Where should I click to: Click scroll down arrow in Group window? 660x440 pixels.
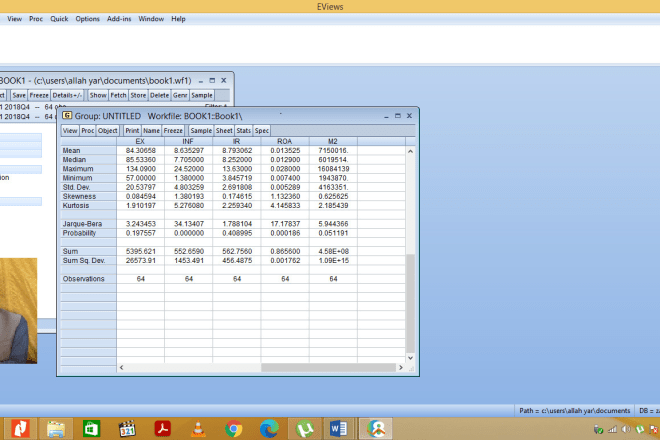click(x=410, y=358)
